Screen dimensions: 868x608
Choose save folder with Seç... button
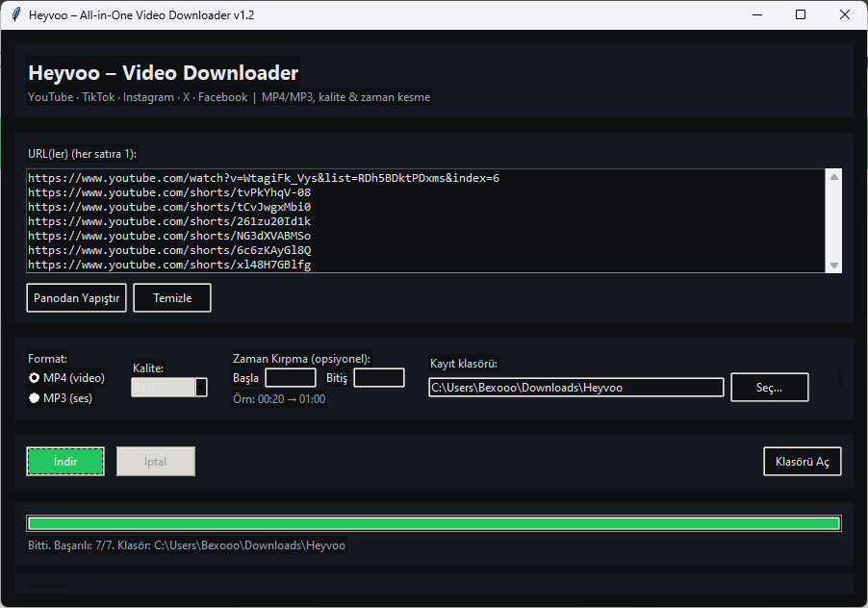770,388
